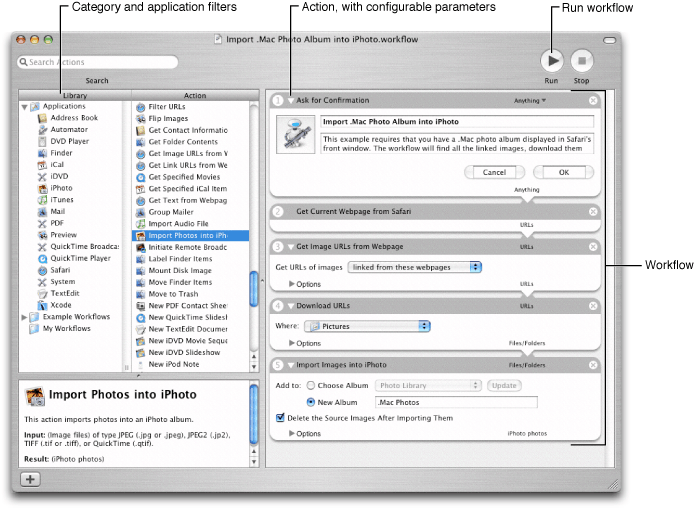Select Safari in the Library list

click(61, 269)
